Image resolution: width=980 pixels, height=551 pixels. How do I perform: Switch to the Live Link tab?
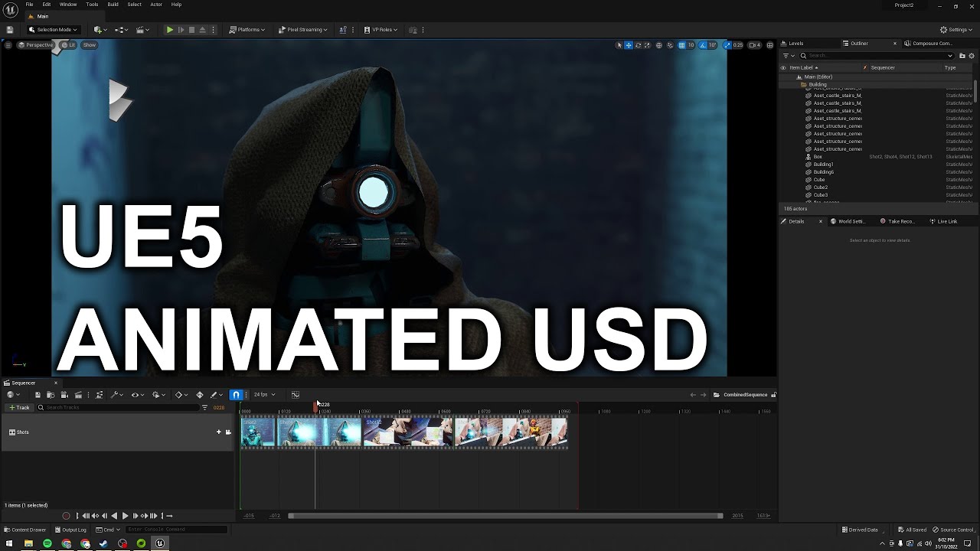(943, 221)
